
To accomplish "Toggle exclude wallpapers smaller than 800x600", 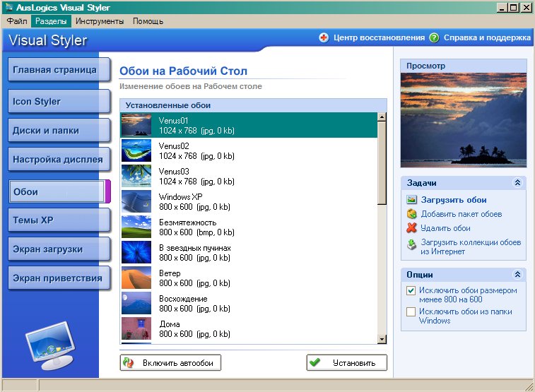I will [411, 291].
